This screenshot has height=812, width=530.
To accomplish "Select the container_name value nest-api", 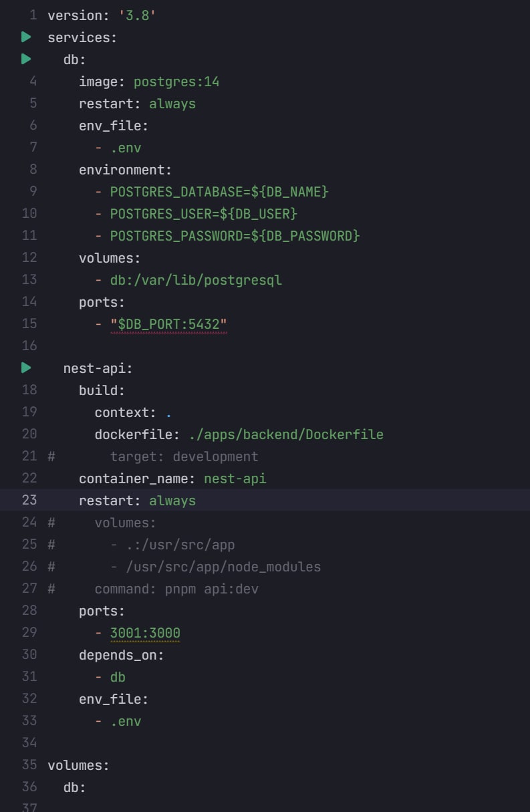I will coord(235,479).
